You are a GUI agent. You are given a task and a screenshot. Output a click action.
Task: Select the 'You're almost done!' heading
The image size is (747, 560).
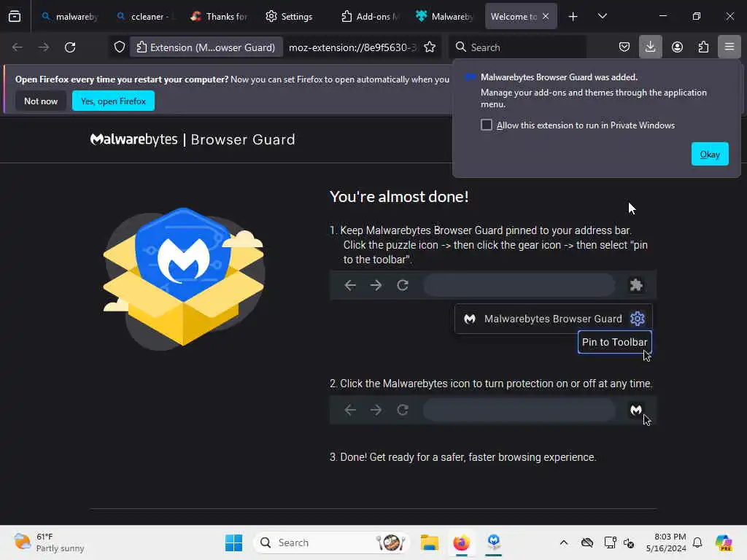pos(399,197)
